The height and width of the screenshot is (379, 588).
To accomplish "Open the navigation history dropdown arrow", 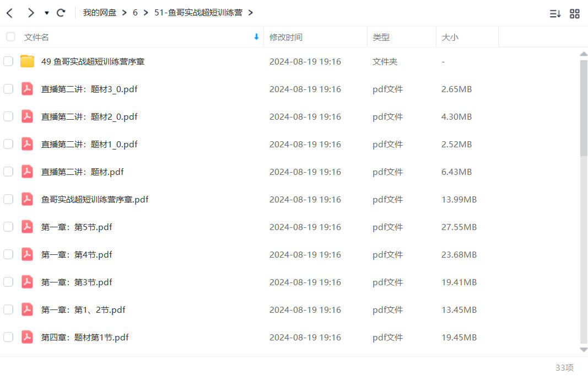I will (x=46, y=13).
